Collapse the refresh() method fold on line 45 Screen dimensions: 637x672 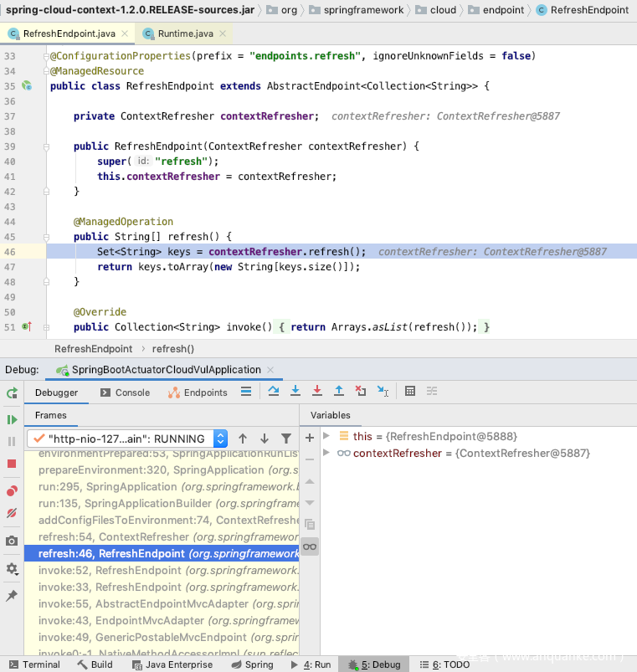pyautogui.click(x=46, y=237)
